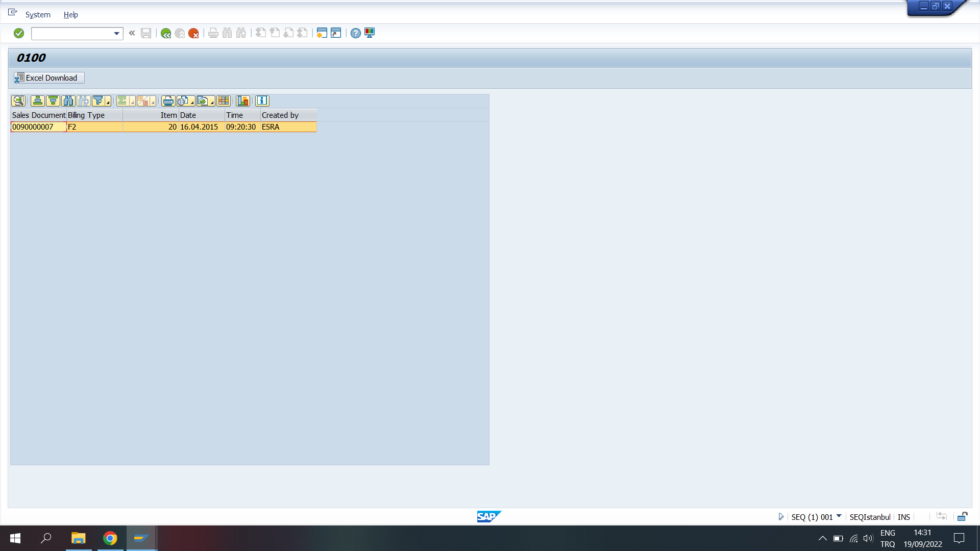Open Find within the billing list
Screen dimensions: 980x551
point(68,101)
